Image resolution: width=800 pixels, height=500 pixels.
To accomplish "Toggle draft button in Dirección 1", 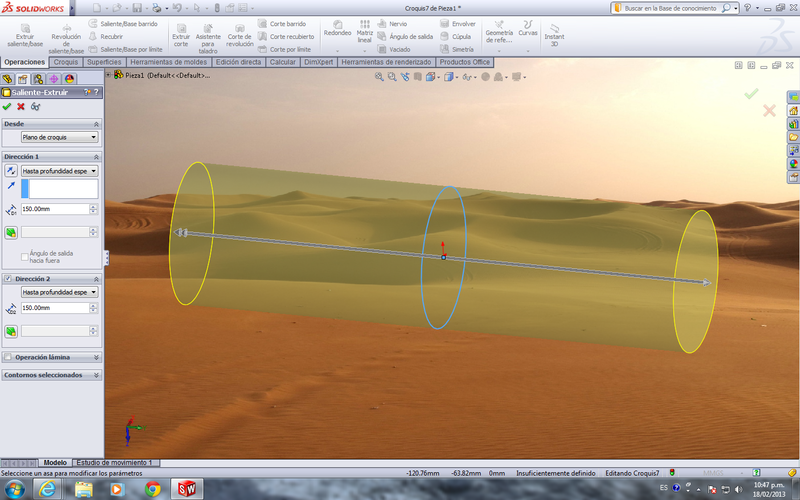I will (11, 233).
